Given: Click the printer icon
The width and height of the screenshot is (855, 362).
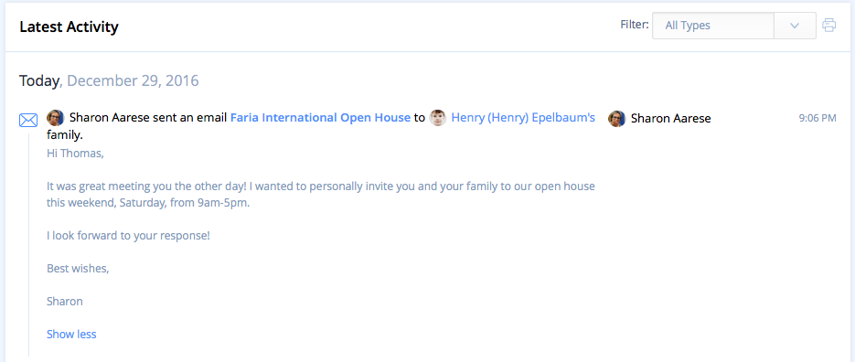Looking at the screenshot, I should 829,25.
